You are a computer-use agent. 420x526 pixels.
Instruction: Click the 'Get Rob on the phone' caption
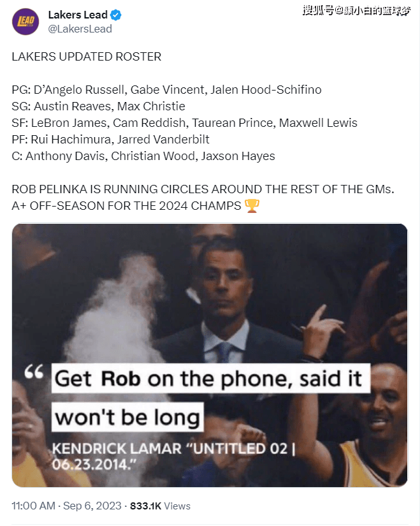211,378
